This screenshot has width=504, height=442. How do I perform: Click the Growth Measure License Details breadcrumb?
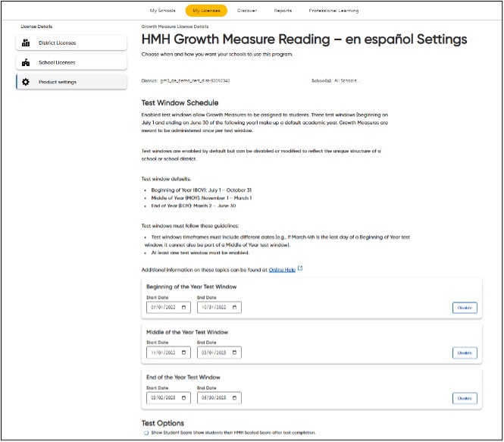pyautogui.click(x=175, y=27)
